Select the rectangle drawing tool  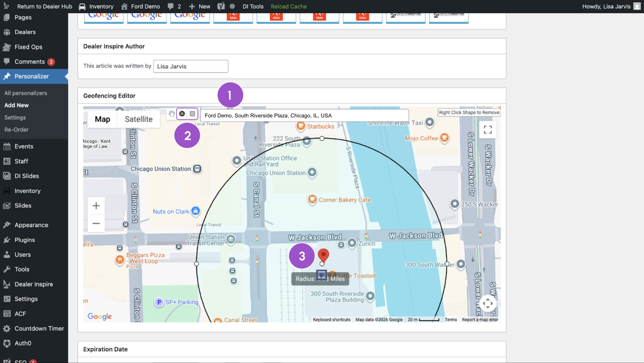pos(192,114)
